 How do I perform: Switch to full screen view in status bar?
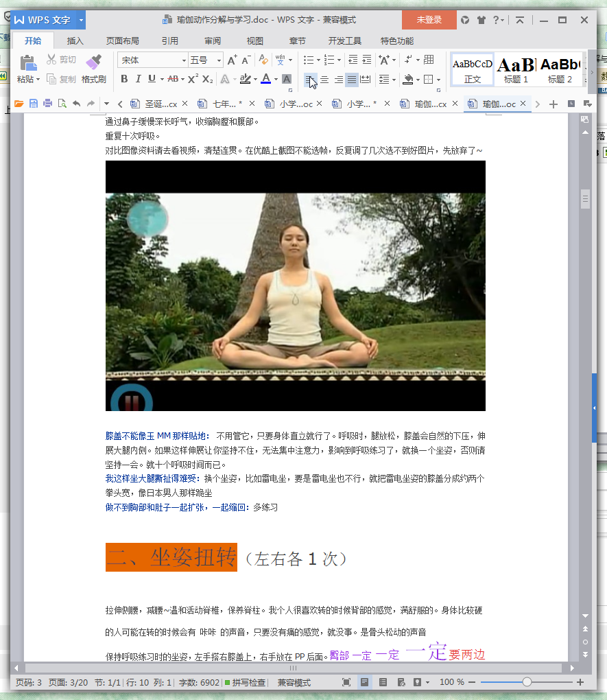coord(346,682)
